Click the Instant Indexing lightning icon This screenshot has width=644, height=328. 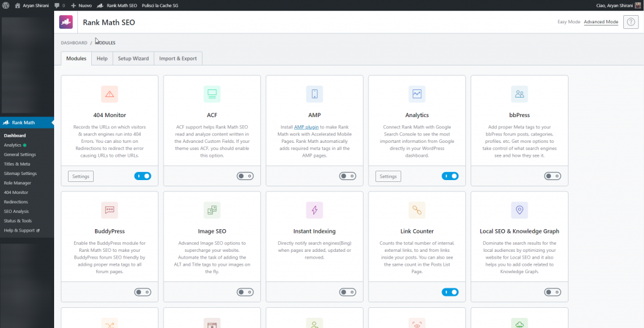(314, 210)
